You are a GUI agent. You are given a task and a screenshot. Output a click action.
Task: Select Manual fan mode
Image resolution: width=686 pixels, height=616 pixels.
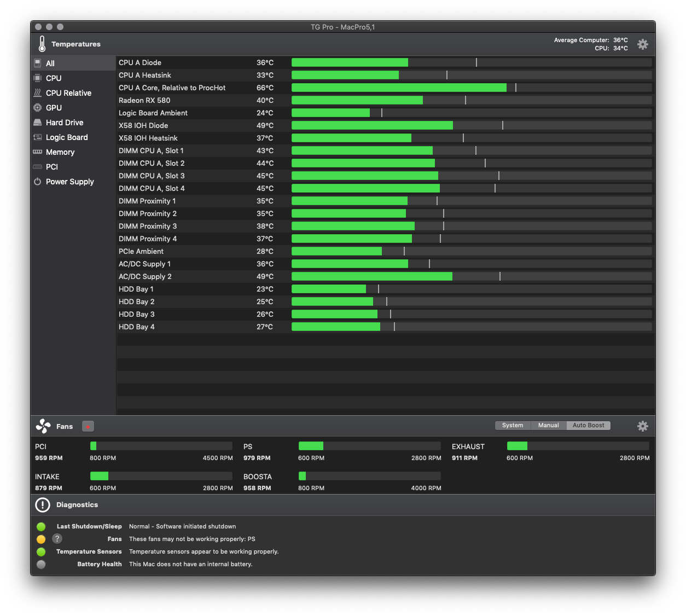[x=549, y=426]
